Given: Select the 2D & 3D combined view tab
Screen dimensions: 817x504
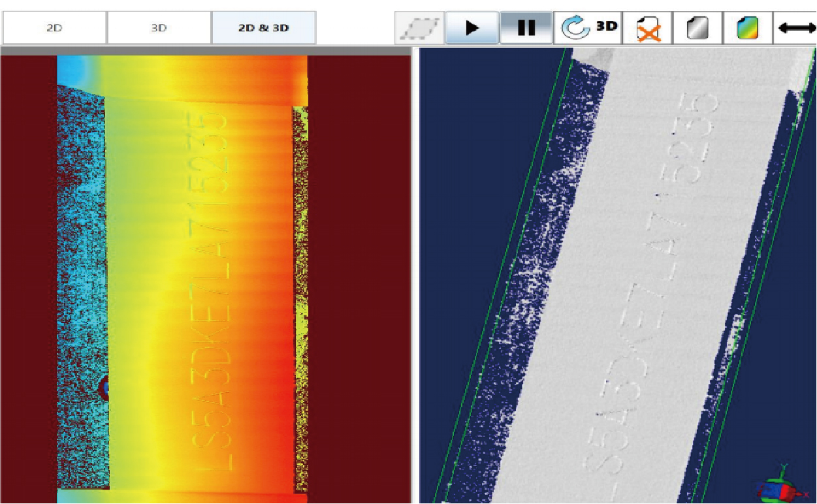Looking at the screenshot, I should (263, 28).
